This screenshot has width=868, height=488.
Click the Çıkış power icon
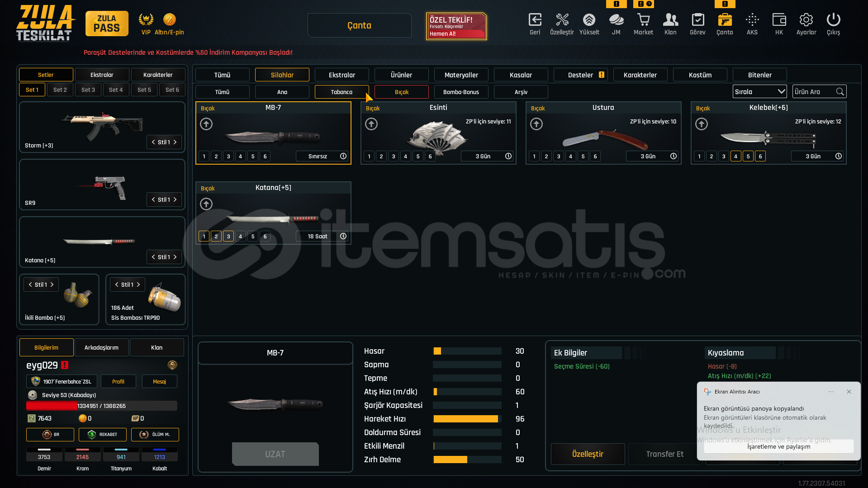click(833, 20)
